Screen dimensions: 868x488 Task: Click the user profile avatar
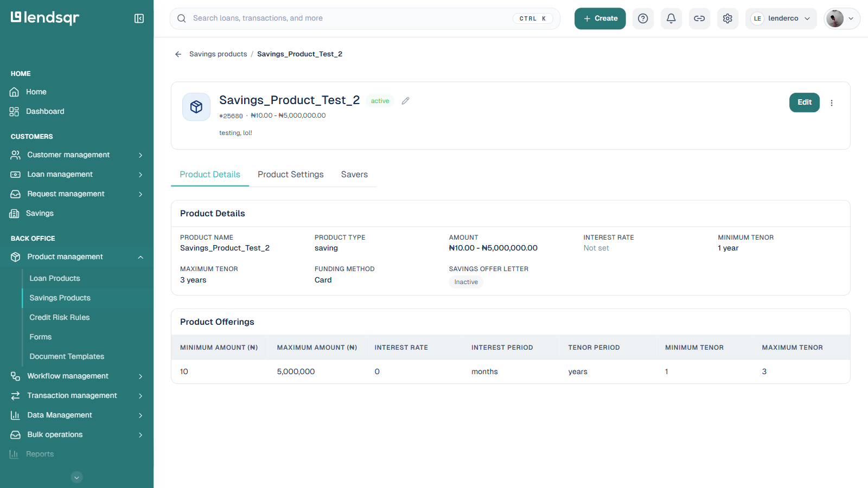pos(835,18)
